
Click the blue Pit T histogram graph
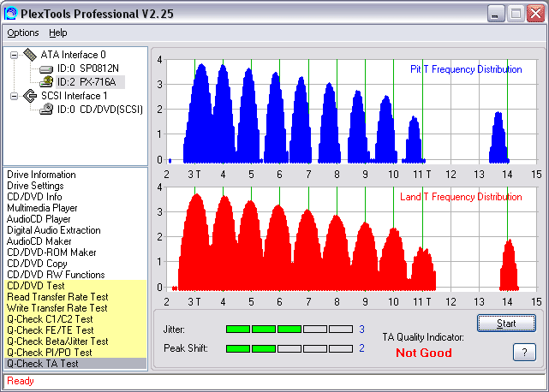(352, 111)
